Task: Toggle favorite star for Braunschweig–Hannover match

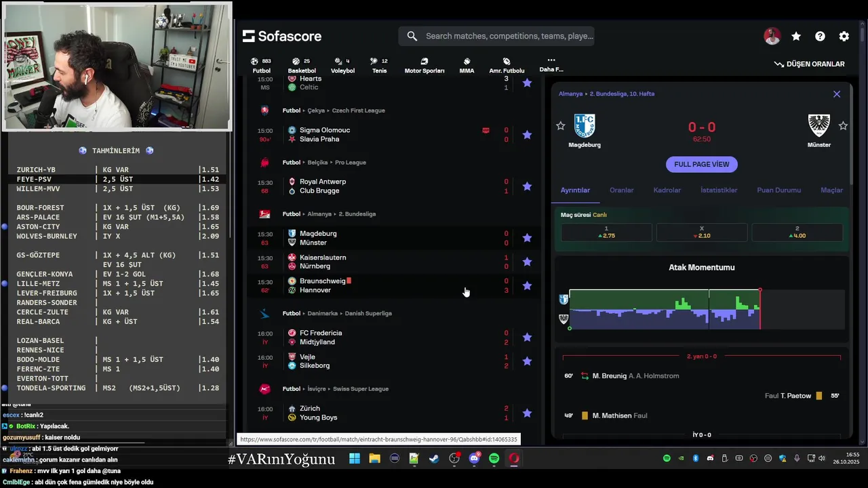Action: pyautogui.click(x=527, y=285)
